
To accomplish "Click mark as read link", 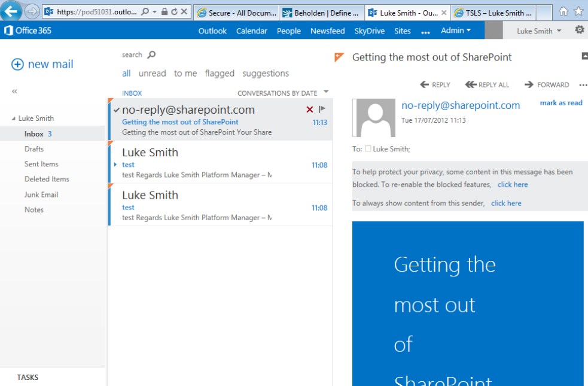I will tap(560, 103).
